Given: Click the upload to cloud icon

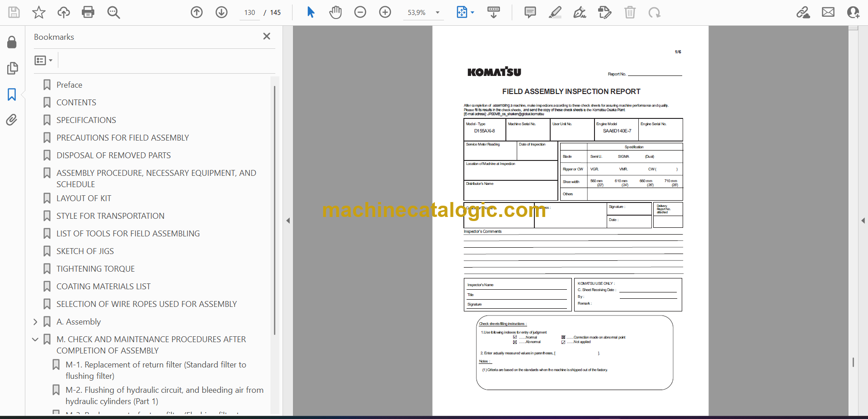Looking at the screenshot, I should tap(64, 12).
